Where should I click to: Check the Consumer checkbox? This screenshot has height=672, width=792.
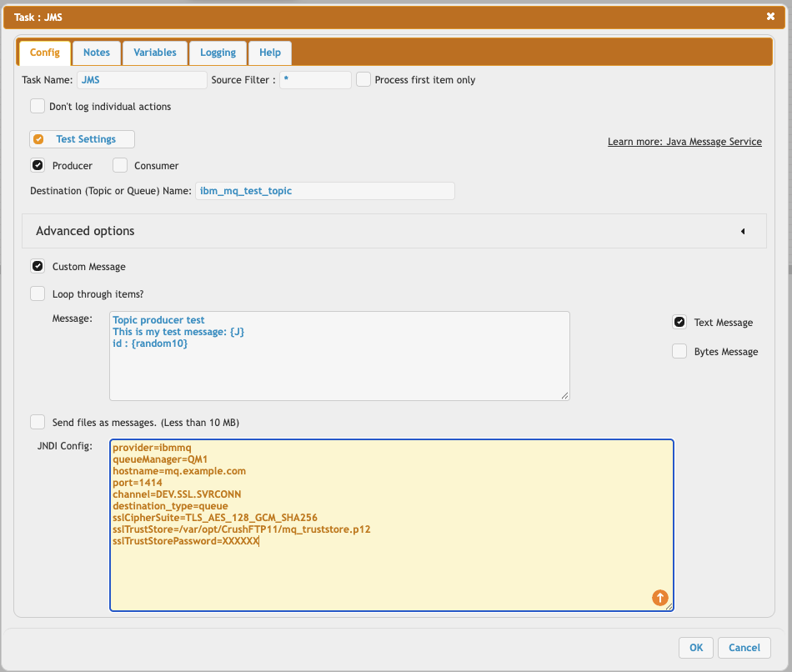coord(120,165)
